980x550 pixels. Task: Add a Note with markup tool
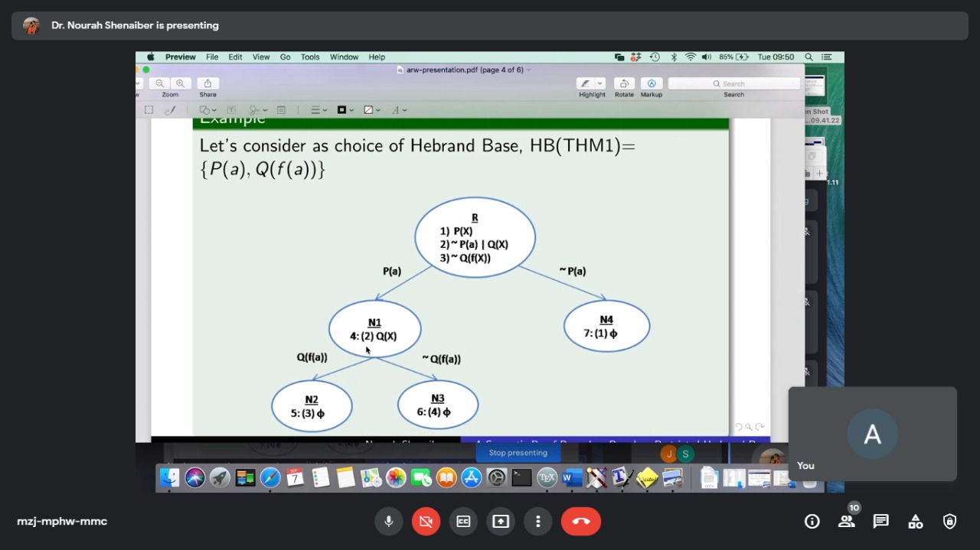click(281, 110)
